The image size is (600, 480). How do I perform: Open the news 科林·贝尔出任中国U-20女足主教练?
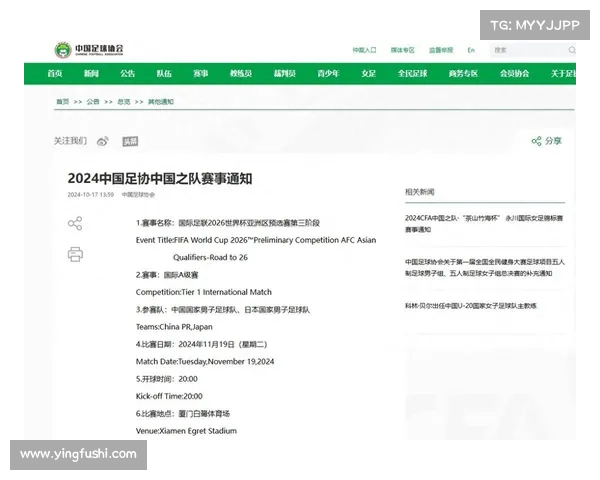click(x=471, y=305)
